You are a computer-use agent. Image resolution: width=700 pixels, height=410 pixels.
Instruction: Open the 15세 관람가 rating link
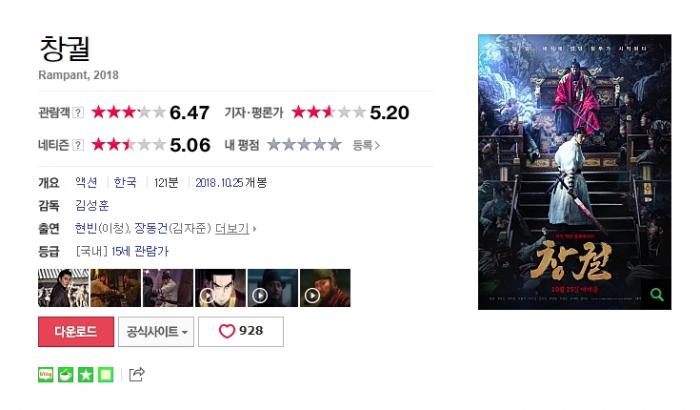[140, 251]
